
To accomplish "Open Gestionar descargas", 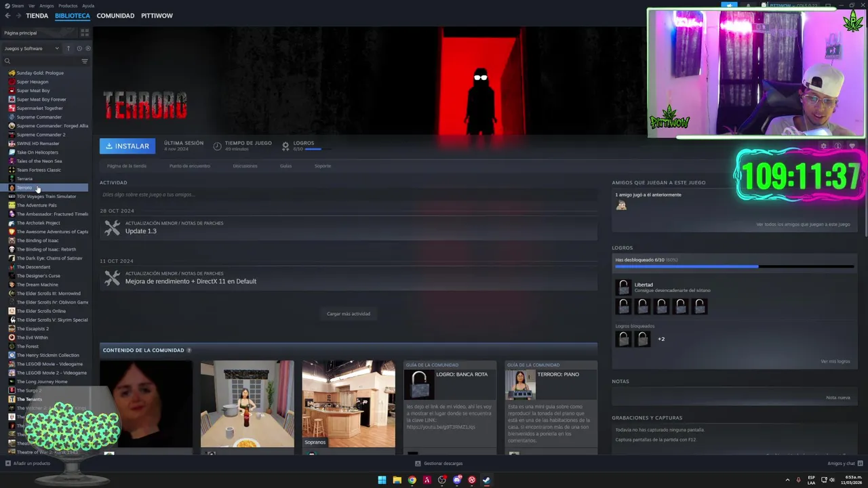I will point(439,464).
